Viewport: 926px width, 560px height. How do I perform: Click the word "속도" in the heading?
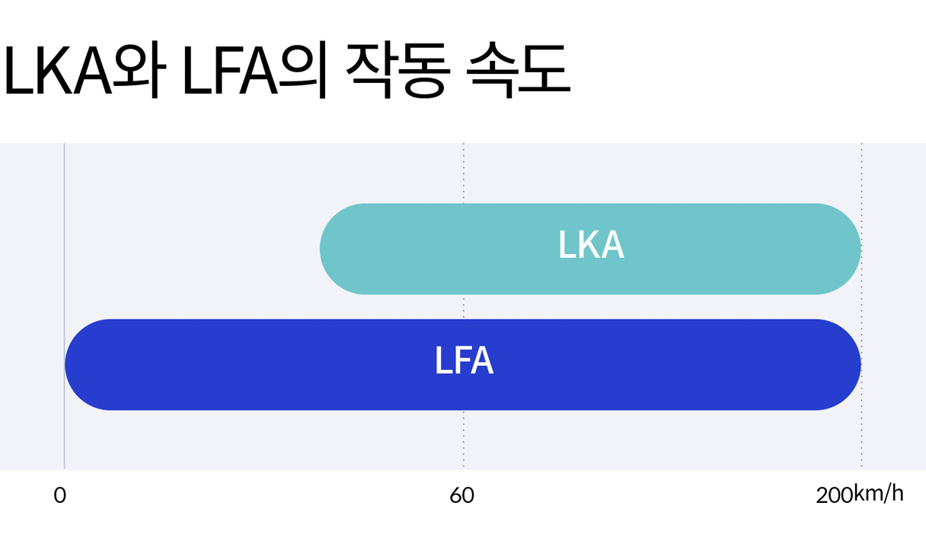[x=519, y=71]
